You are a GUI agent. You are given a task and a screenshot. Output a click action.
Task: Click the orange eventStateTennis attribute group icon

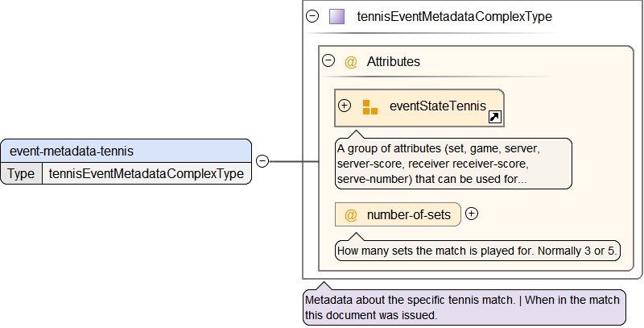[x=369, y=106]
